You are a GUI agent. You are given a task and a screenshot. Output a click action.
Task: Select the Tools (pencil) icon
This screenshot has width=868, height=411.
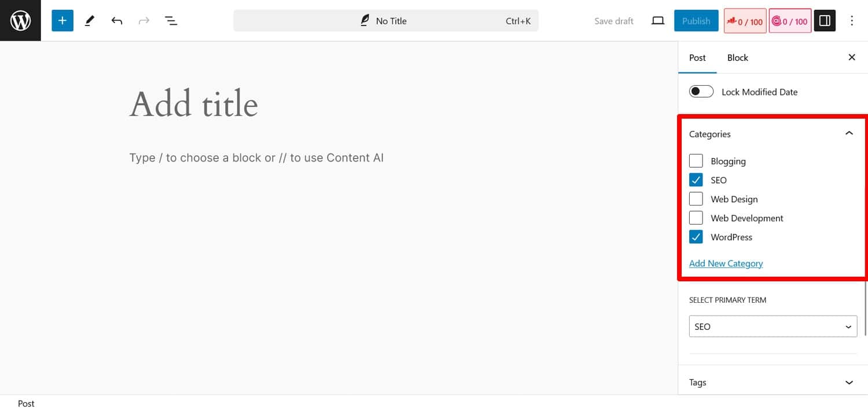click(89, 20)
